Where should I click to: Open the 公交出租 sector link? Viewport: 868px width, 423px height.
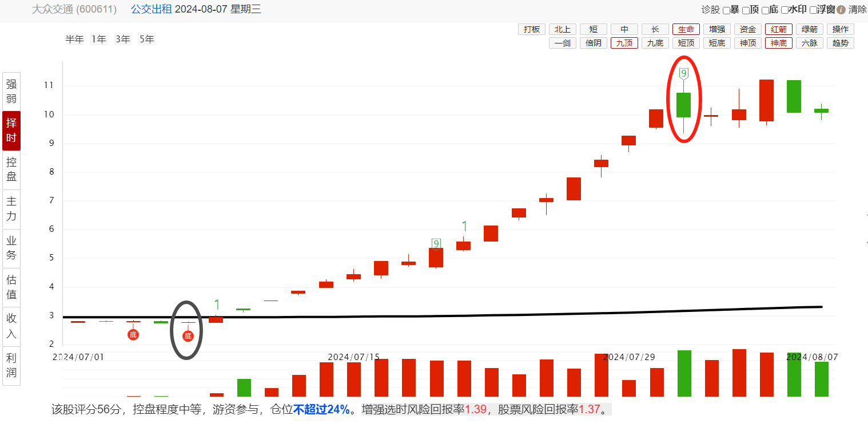pyautogui.click(x=151, y=9)
